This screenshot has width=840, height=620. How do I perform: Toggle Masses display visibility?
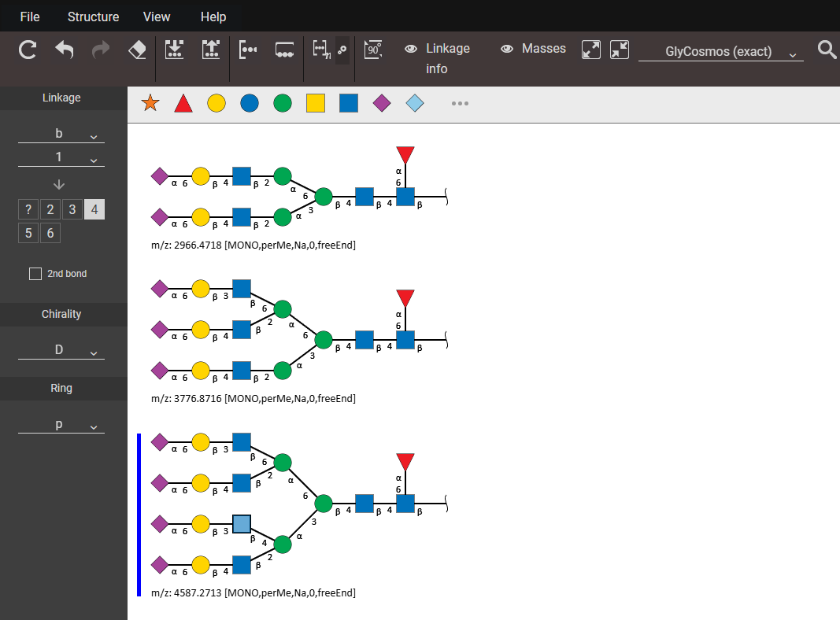click(534, 49)
